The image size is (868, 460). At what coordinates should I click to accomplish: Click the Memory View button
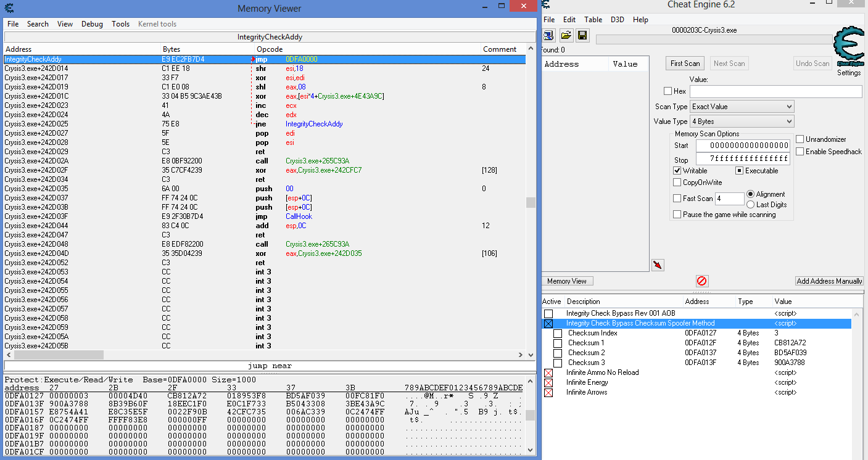(x=567, y=281)
